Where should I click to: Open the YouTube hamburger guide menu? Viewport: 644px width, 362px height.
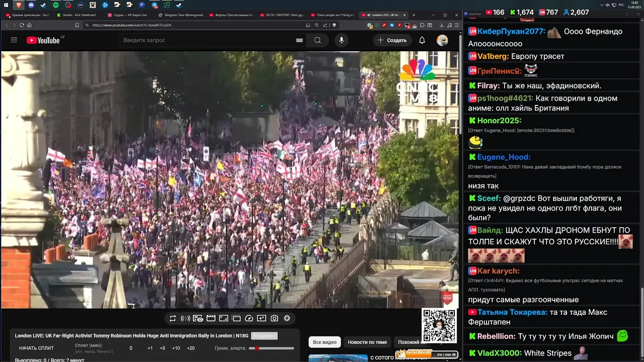[x=14, y=40]
